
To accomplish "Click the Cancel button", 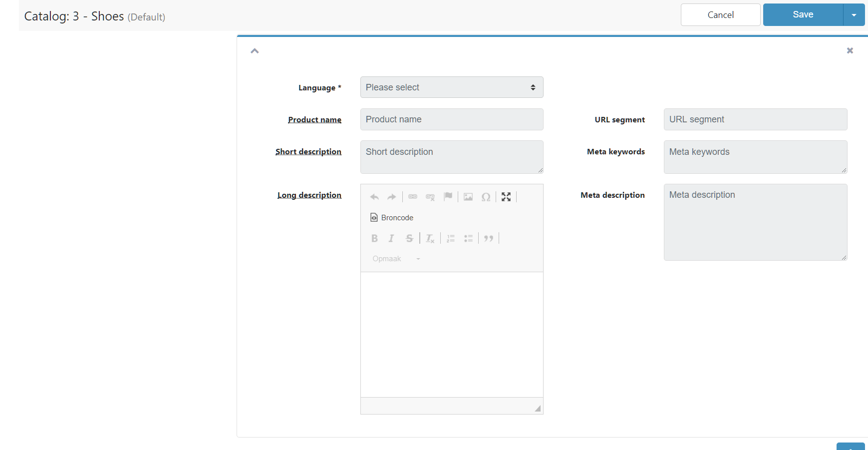I will pos(721,15).
